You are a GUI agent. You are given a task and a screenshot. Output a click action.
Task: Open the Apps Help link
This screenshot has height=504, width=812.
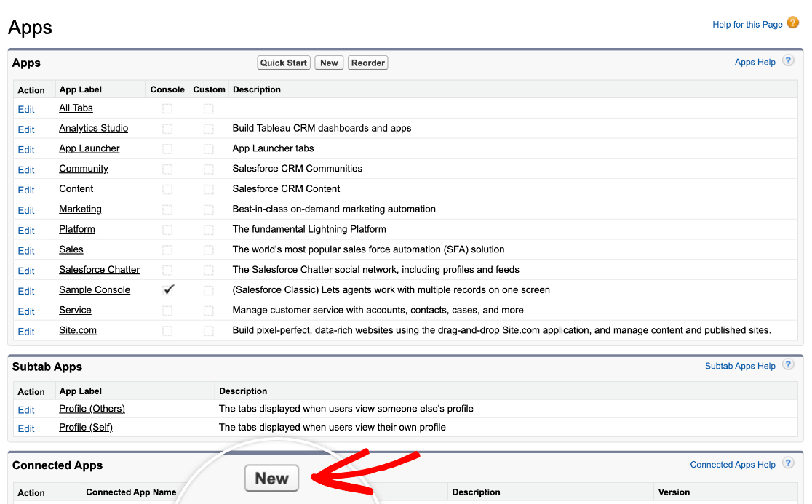click(x=755, y=62)
